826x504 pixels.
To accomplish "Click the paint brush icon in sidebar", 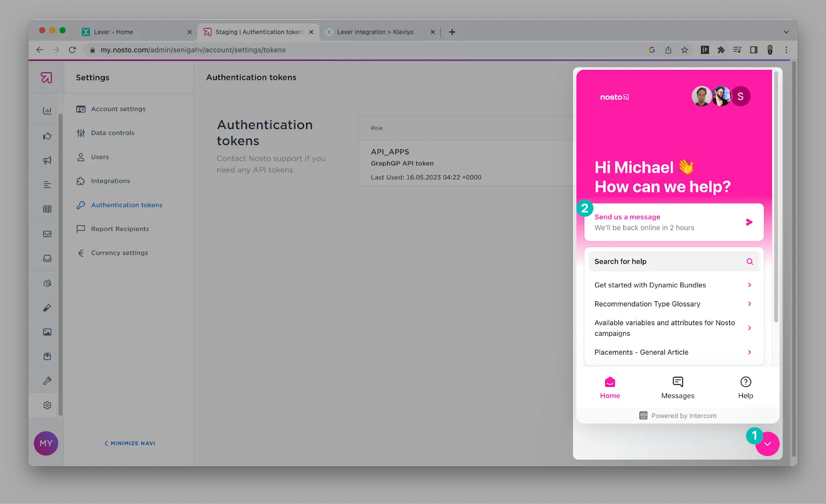I will [47, 307].
